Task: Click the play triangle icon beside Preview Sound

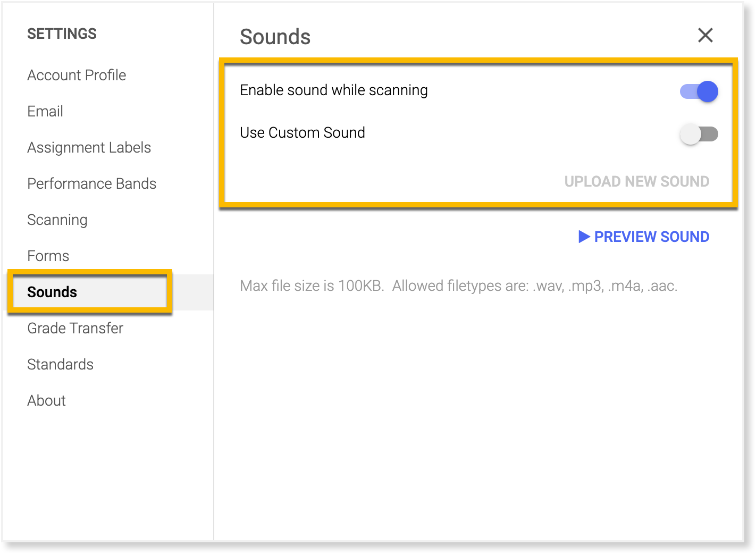Action: [584, 237]
